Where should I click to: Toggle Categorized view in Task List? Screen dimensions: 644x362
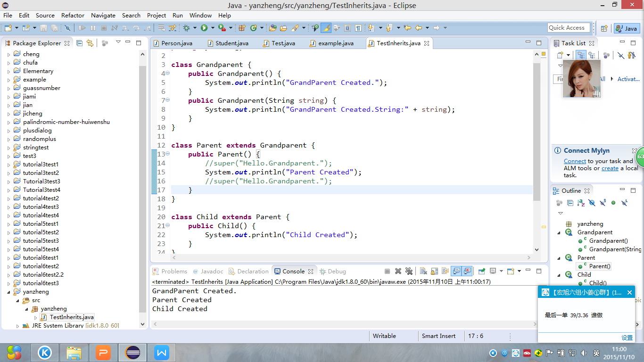[581, 55]
